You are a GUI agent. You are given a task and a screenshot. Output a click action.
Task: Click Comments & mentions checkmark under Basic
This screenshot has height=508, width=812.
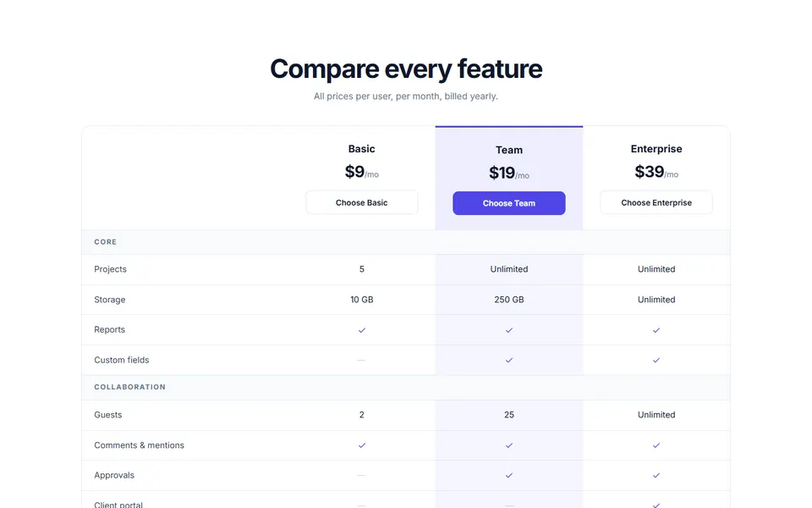(361, 445)
